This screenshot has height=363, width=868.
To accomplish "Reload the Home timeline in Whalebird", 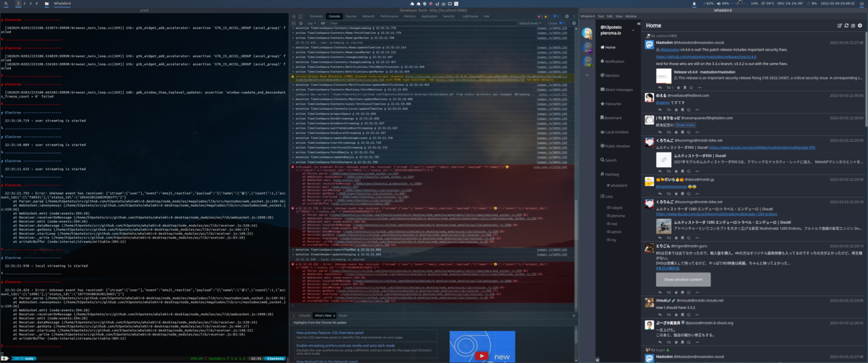I will (846, 25).
